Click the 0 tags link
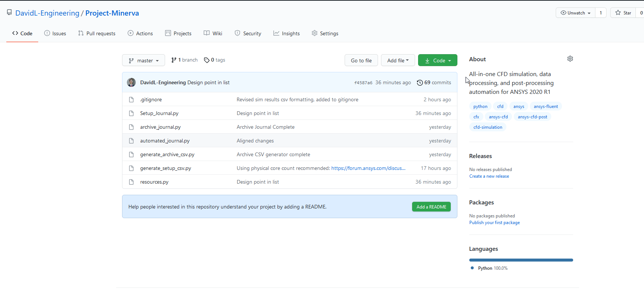Viewport: 644px width, 289px height. [214, 60]
